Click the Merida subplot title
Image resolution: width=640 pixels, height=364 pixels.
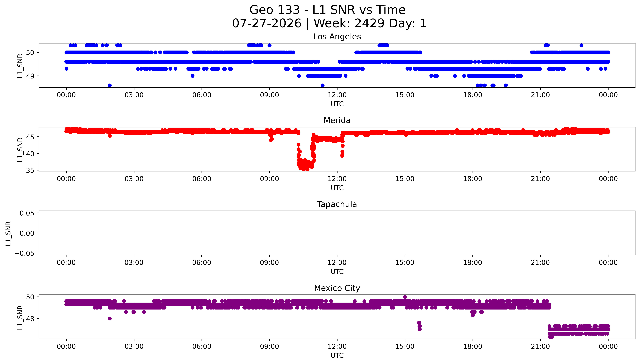pyautogui.click(x=337, y=120)
